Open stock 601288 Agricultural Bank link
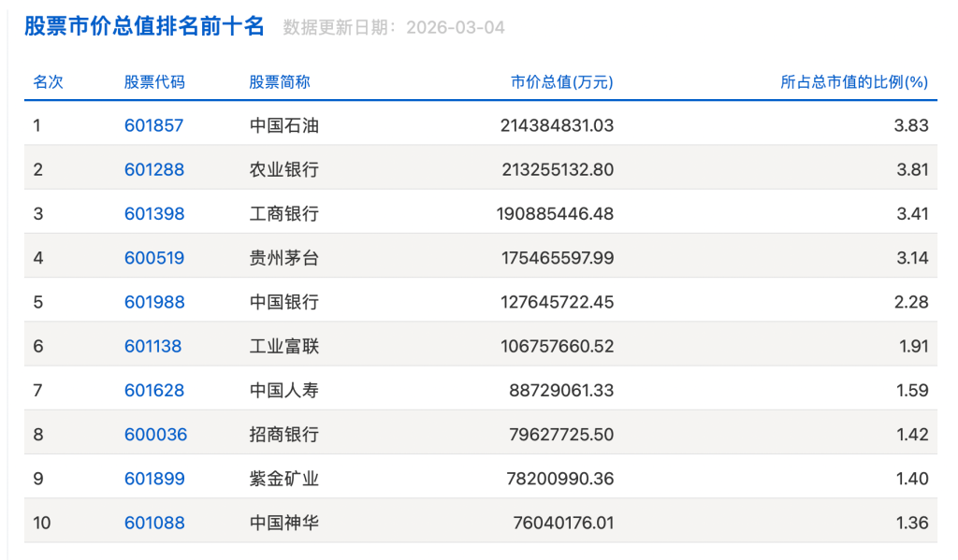 154,168
